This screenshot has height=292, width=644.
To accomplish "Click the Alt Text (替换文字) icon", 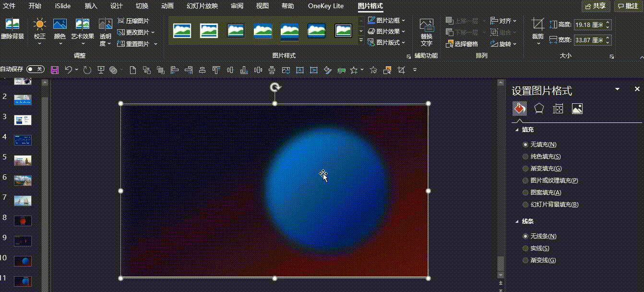I will [x=426, y=26].
